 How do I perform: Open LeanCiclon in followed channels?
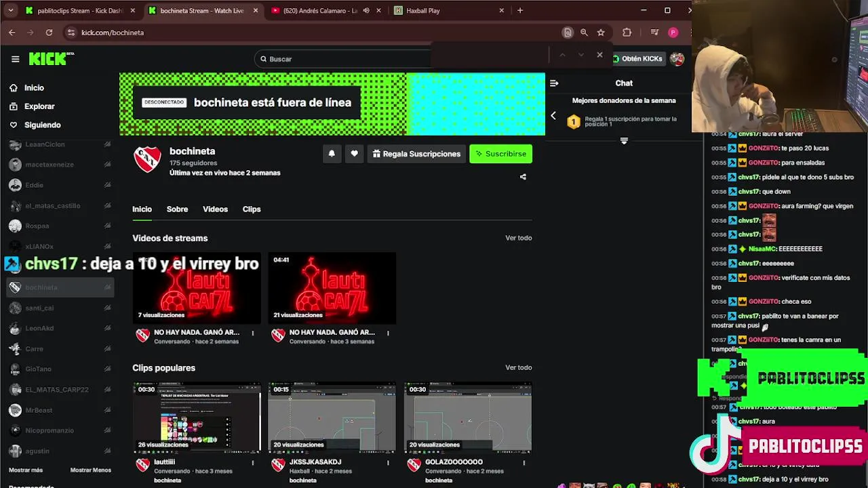point(60,144)
